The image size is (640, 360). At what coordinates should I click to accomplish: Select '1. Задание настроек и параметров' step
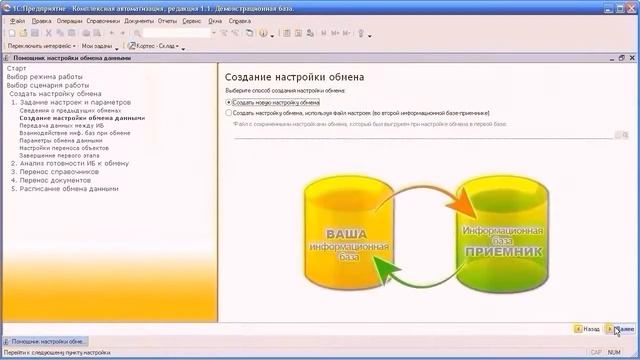pos(71,102)
